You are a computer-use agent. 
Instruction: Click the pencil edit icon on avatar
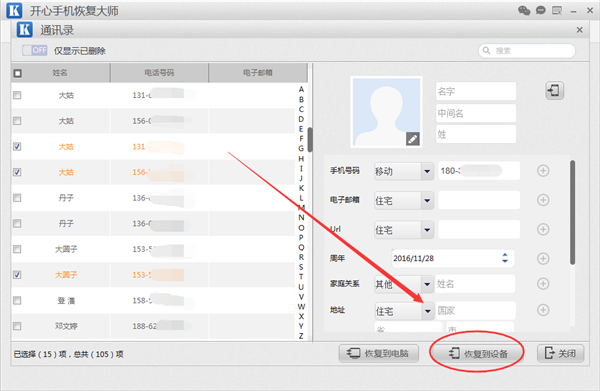pyautogui.click(x=412, y=139)
